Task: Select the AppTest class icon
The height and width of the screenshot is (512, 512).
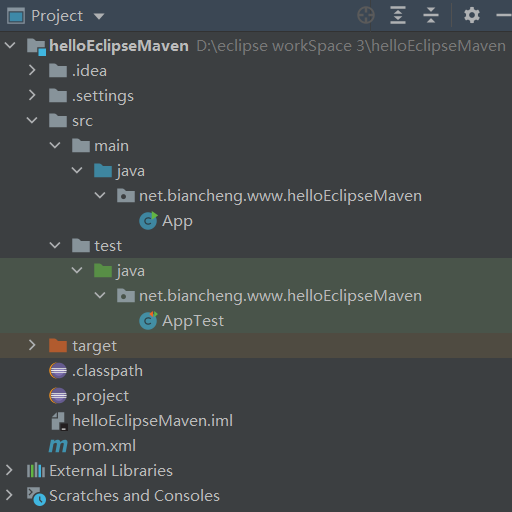Action: [148, 321]
